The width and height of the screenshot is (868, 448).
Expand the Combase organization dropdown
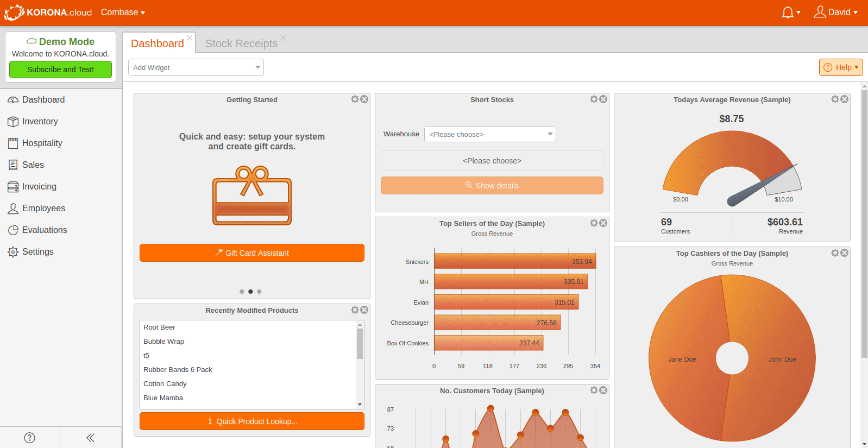pos(123,12)
